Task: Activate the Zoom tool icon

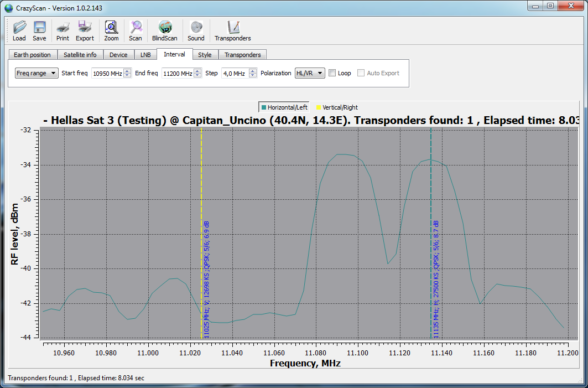Action: click(x=111, y=31)
